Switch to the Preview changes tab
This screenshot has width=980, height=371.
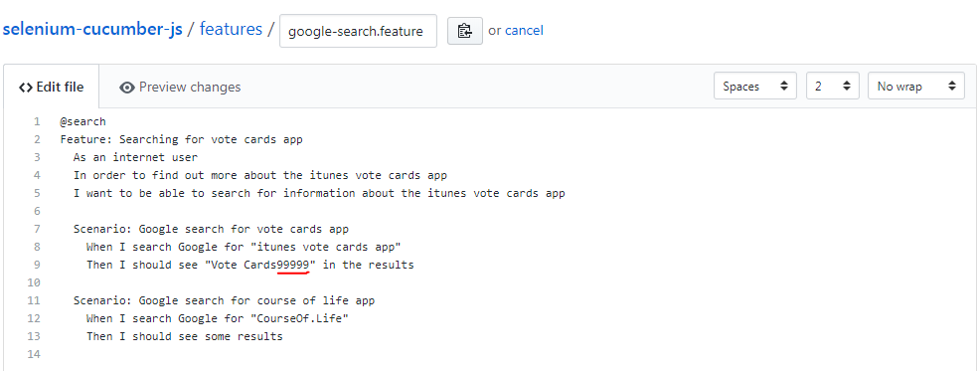[x=180, y=87]
